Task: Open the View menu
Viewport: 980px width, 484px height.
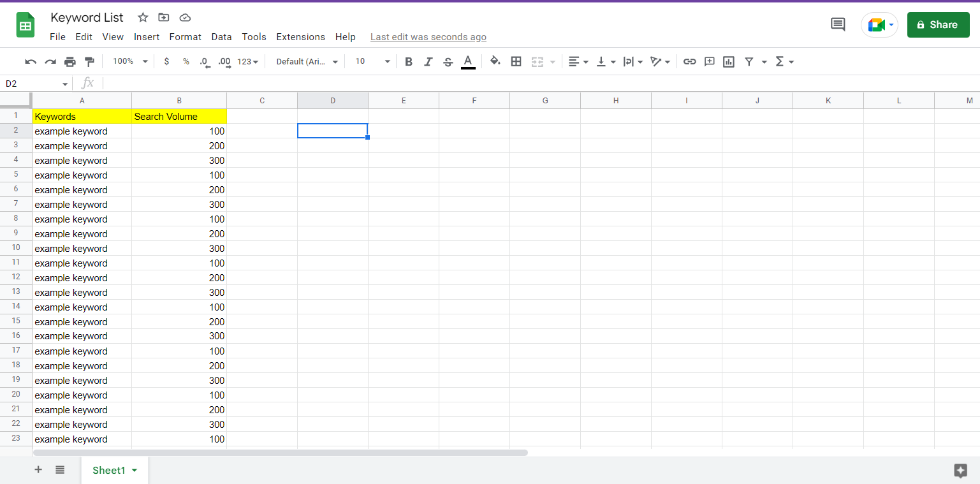Action: coord(113,37)
